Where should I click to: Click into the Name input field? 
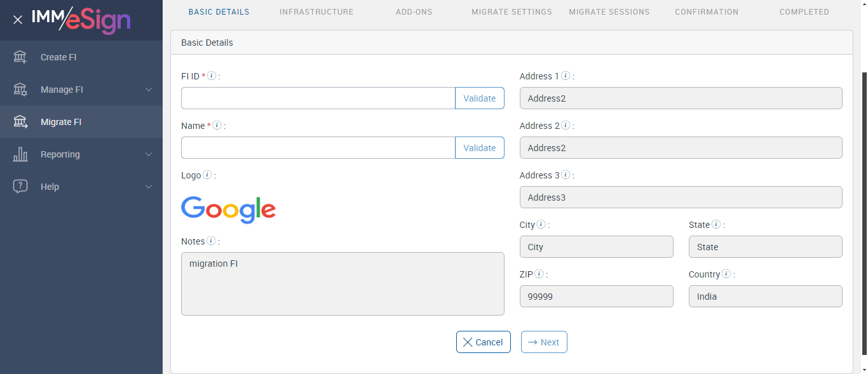318,148
